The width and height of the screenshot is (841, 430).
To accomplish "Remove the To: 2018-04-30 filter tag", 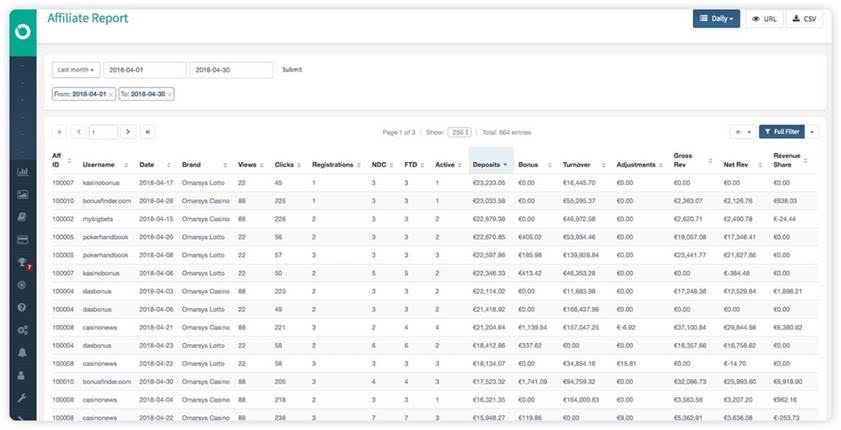I will (x=169, y=94).
